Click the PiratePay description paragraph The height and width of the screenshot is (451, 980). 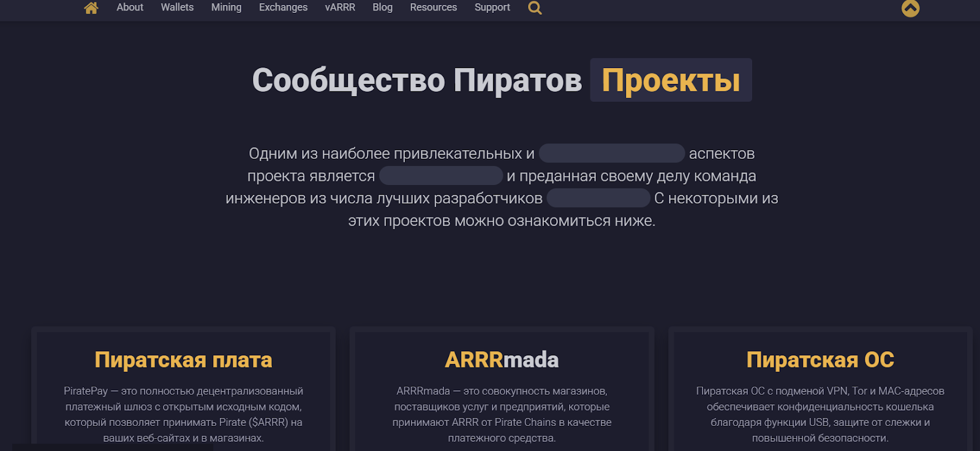pos(184,414)
